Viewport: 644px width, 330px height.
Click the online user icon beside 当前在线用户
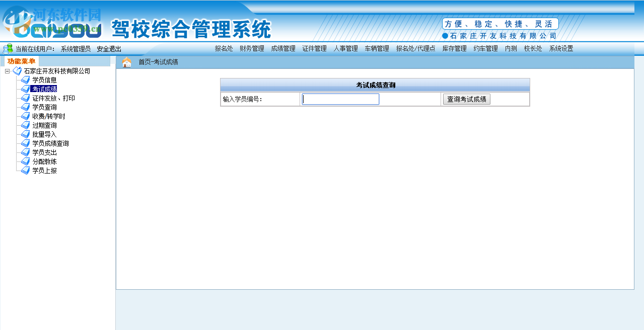click(x=7, y=48)
